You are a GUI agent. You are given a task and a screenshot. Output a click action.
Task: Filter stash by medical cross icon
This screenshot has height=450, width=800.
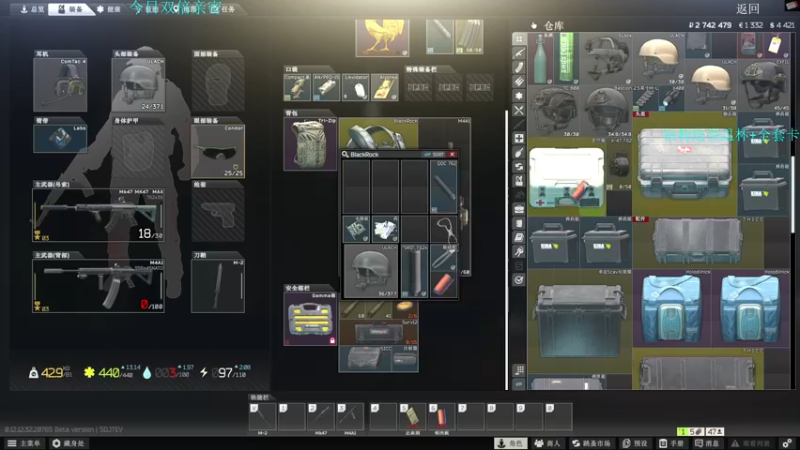tap(519, 138)
